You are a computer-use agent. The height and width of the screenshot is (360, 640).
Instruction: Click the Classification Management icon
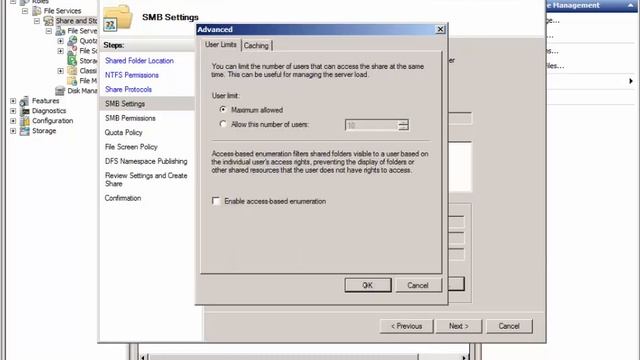point(72,71)
